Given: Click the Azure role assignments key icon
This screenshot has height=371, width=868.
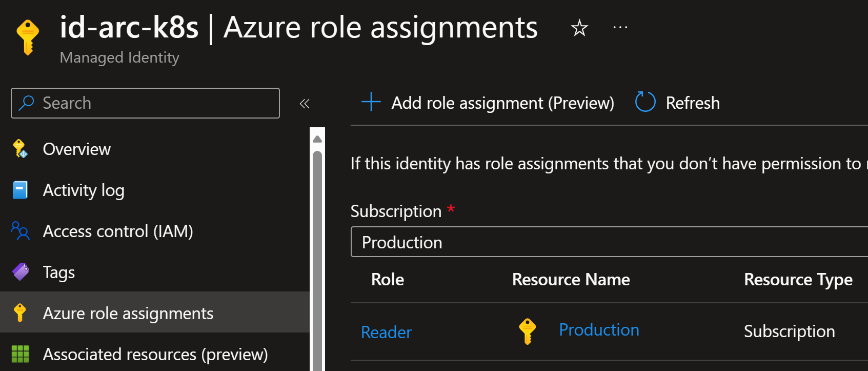Looking at the screenshot, I should point(20,313).
